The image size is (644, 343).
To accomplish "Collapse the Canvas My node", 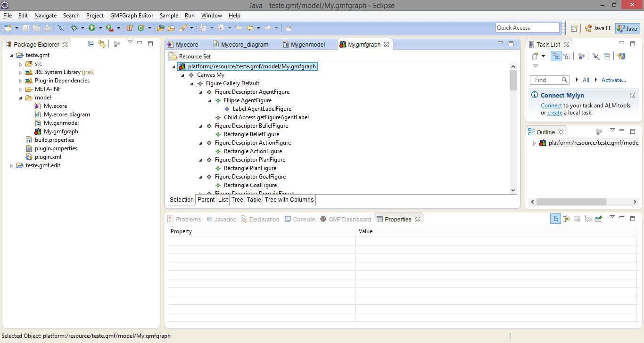I will (x=182, y=75).
